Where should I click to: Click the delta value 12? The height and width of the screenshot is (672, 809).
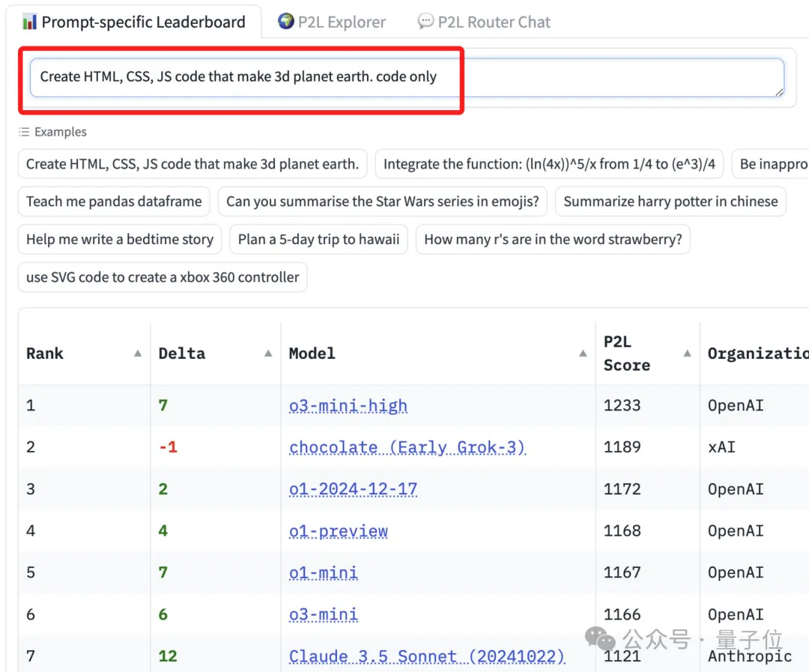[168, 656]
